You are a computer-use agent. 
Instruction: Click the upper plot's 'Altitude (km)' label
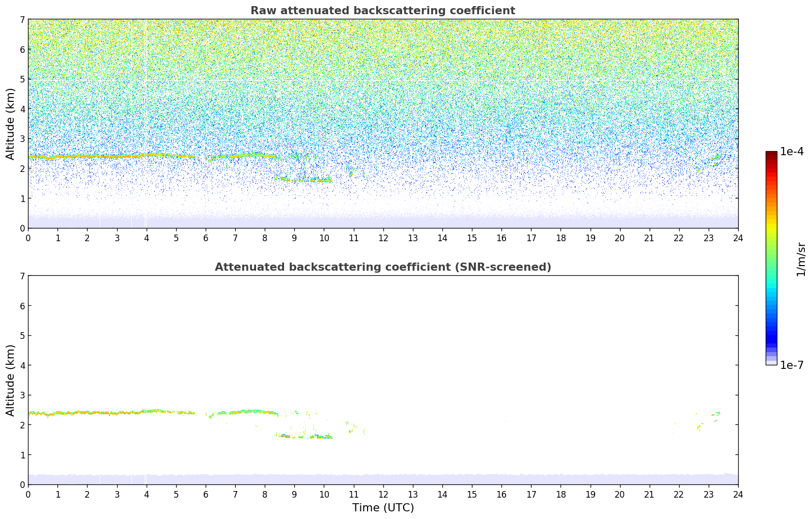tap(11, 124)
